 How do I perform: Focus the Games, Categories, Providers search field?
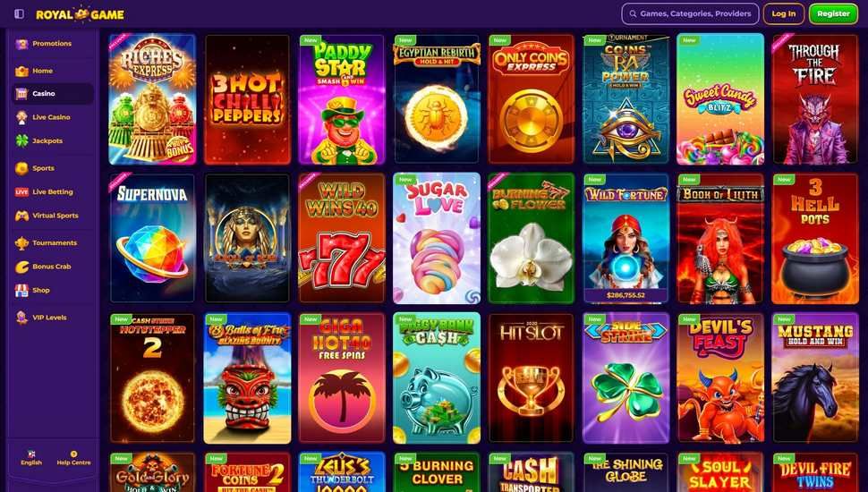pos(690,13)
